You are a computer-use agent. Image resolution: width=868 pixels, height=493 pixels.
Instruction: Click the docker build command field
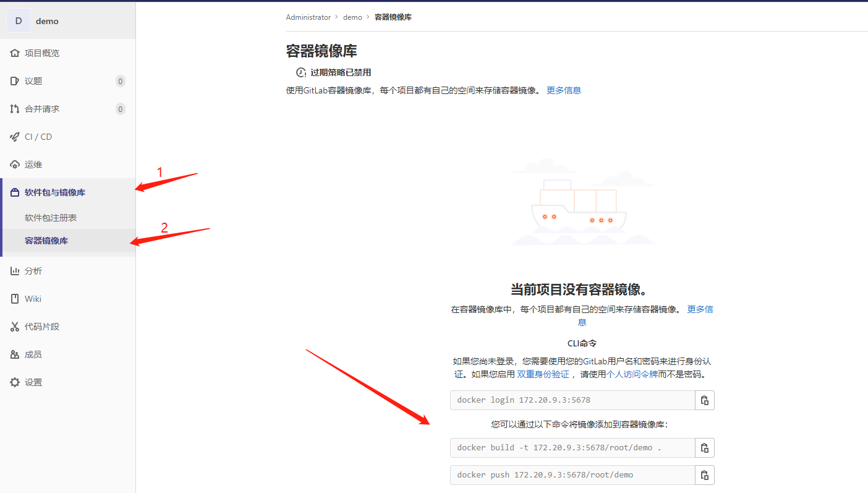[572, 448]
